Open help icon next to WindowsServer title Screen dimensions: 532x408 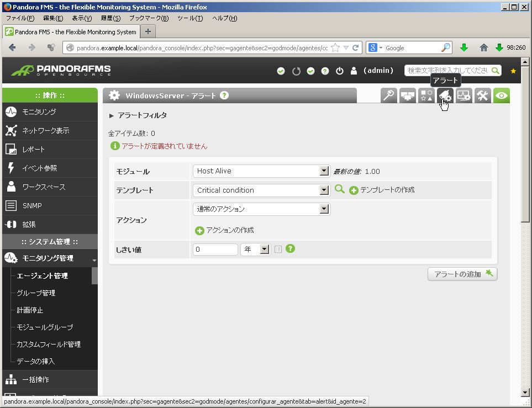[224, 96]
